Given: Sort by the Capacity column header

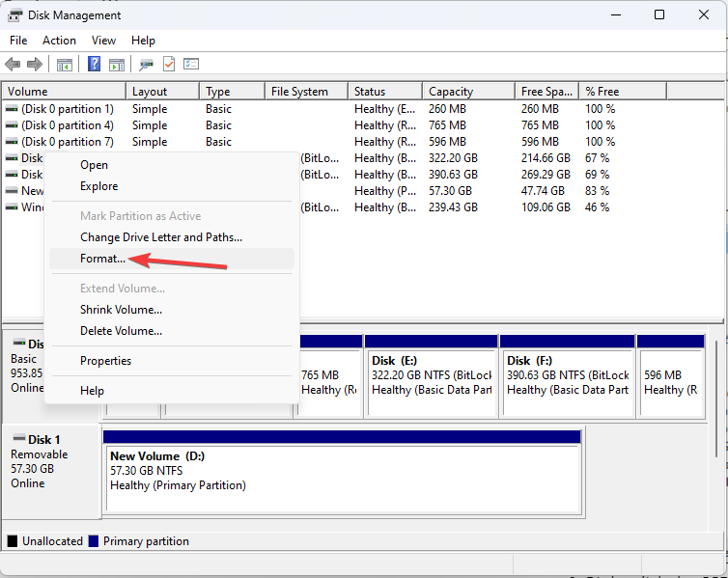Looking at the screenshot, I should point(469,92).
